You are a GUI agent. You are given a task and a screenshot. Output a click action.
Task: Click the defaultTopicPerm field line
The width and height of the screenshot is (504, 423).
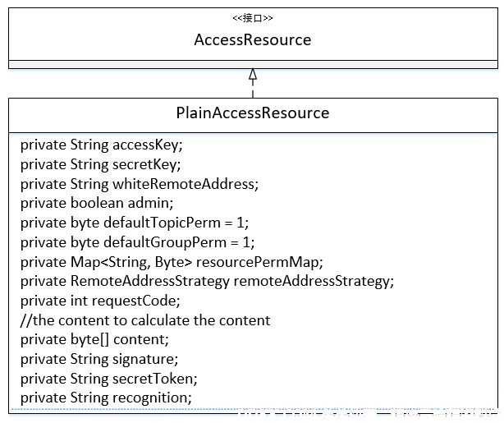pyautogui.click(x=135, y=223)
